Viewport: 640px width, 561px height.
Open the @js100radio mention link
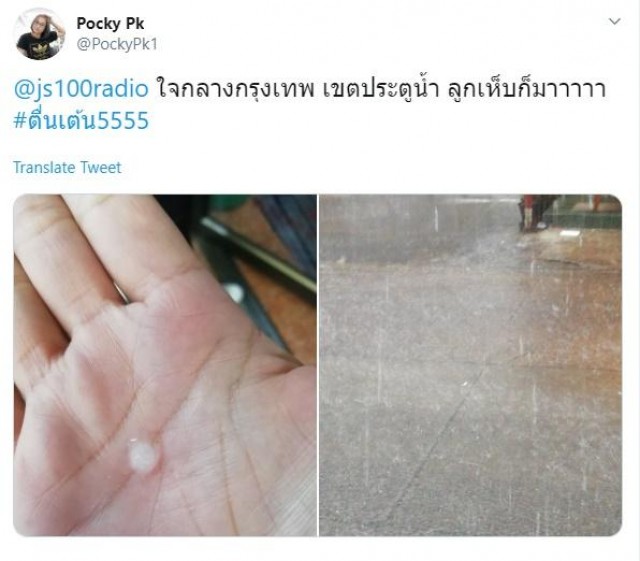point(81,89)
